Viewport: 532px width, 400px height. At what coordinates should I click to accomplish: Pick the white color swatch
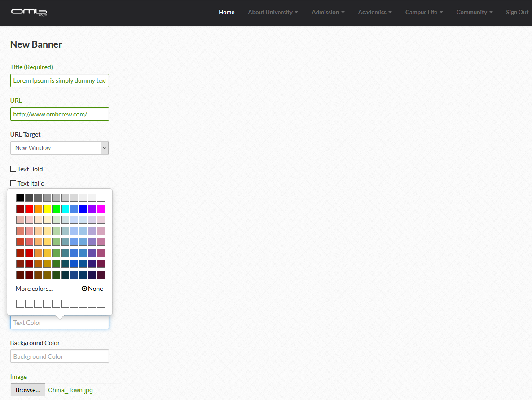click(x=101, y=198)
